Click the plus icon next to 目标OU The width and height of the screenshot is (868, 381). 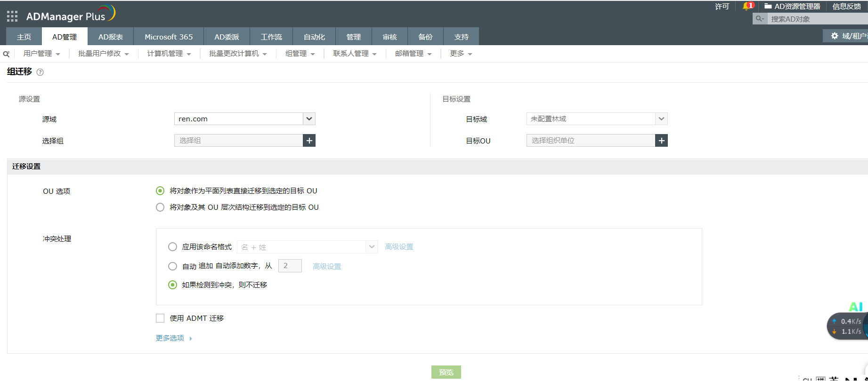(x=661, y=141)
